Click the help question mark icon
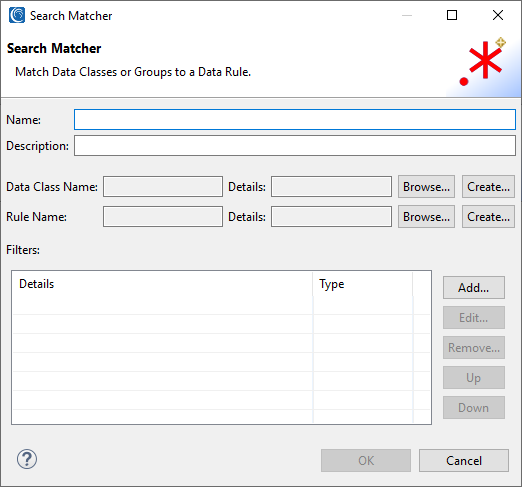522x487 pixels. pos(27,459)
